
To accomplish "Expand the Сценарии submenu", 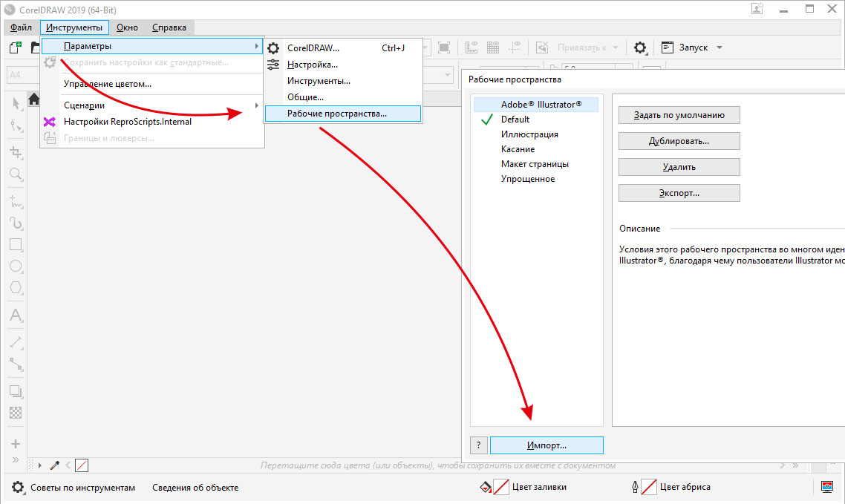I will pyautogui.click(x=152, y=105).
